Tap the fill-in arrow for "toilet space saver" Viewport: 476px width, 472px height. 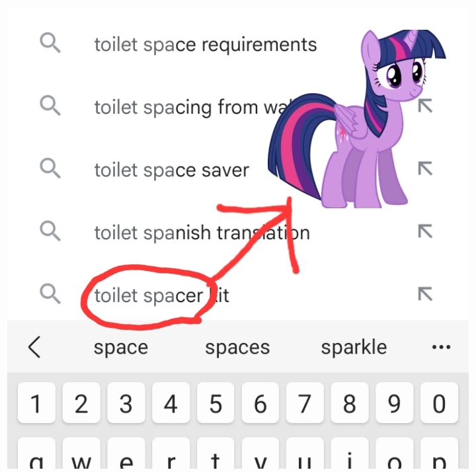(x=425, y=169)
